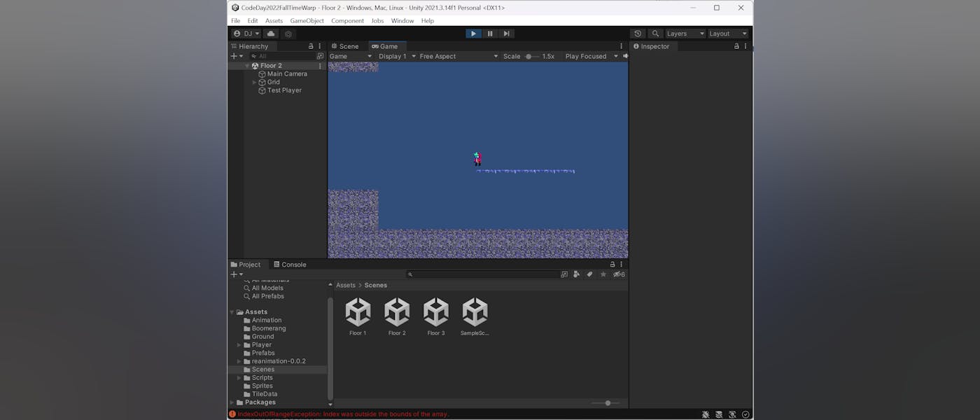Toggle the Project panel lock icon
Image resolution: width=980 pixels, height=420 pixels.
(x=612, y=265)
